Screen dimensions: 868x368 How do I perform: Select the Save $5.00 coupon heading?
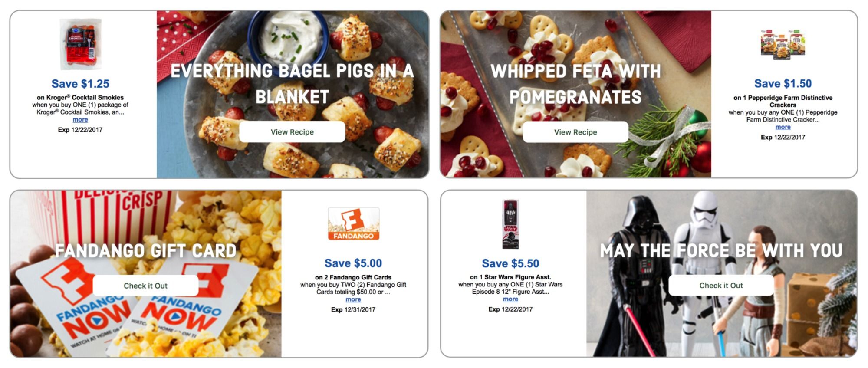click(353, 263)
